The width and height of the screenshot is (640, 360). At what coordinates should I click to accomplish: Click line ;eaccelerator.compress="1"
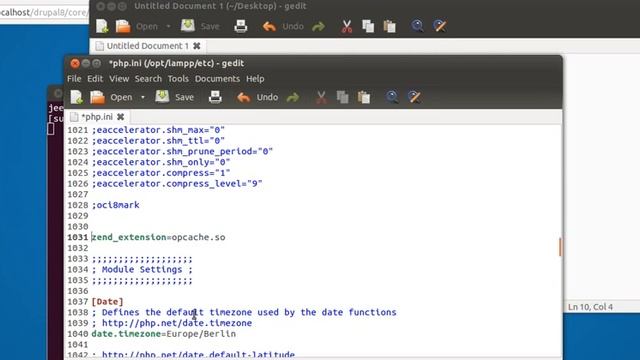[161, 173]
